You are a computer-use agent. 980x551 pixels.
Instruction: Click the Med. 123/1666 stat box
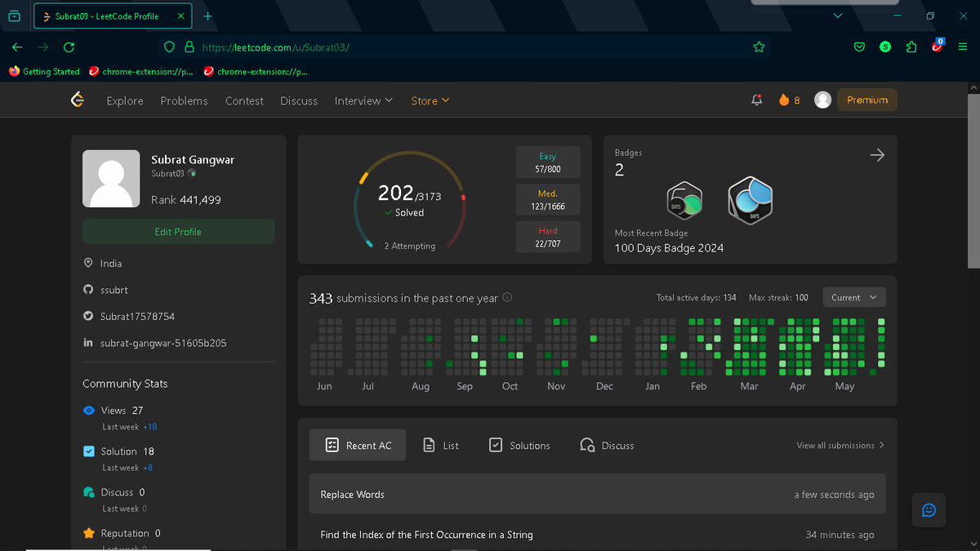[x=548, y=200]
